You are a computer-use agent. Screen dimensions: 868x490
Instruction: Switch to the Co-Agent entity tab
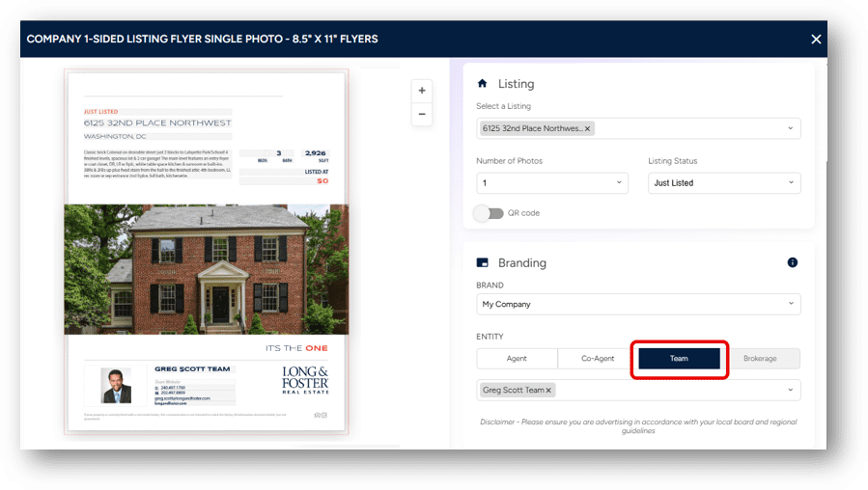[598, 359]
